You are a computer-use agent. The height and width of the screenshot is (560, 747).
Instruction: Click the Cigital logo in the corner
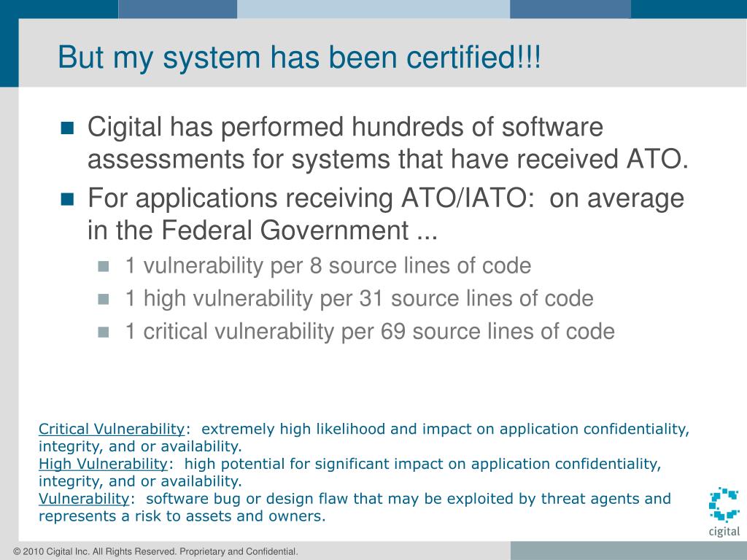[x=724, y=512]
